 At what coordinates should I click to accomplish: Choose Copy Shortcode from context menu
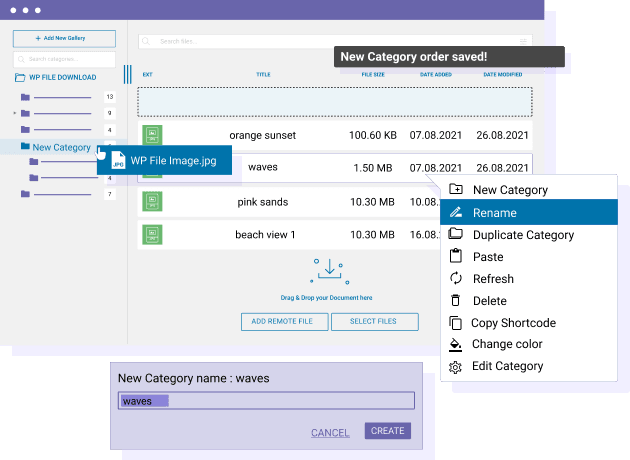point(514,323)
